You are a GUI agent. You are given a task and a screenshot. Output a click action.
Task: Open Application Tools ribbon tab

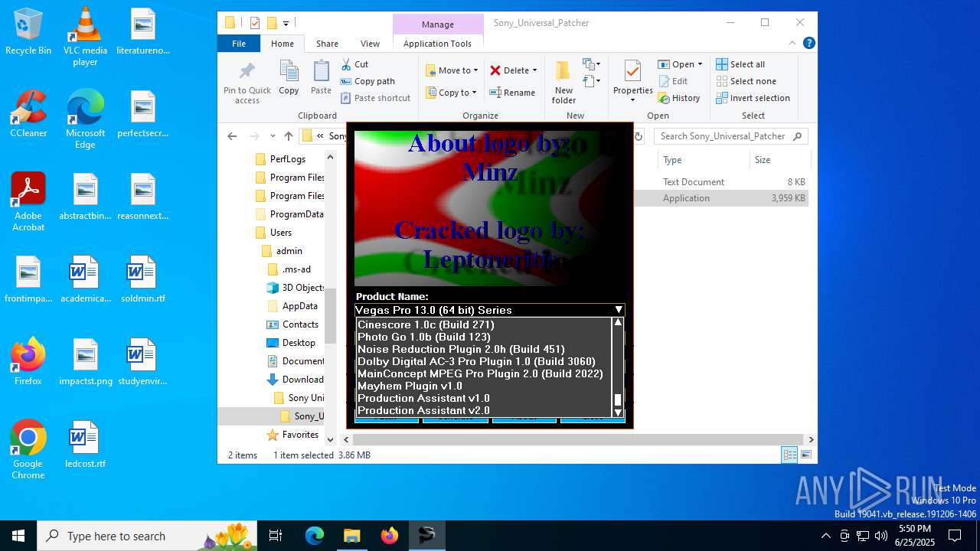click(437, 44)
